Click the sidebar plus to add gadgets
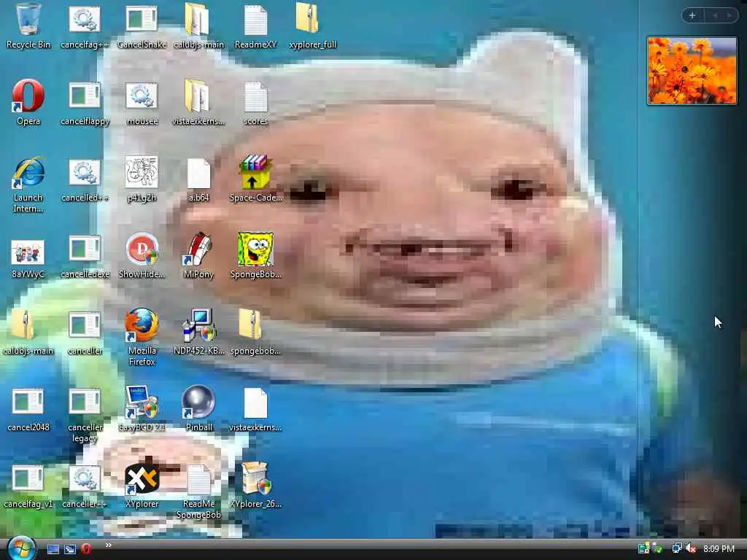 [692, 15]
